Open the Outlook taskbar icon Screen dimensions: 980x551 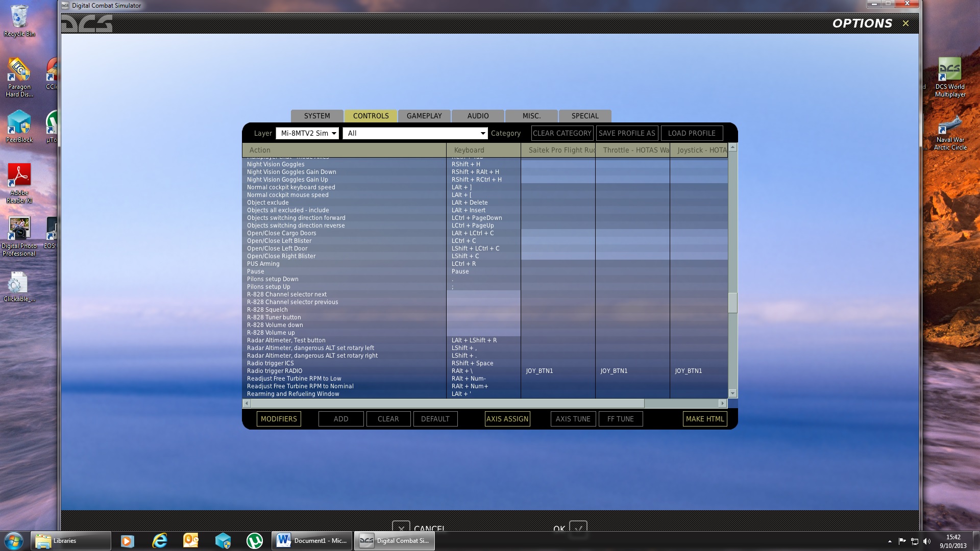(191, 541)
